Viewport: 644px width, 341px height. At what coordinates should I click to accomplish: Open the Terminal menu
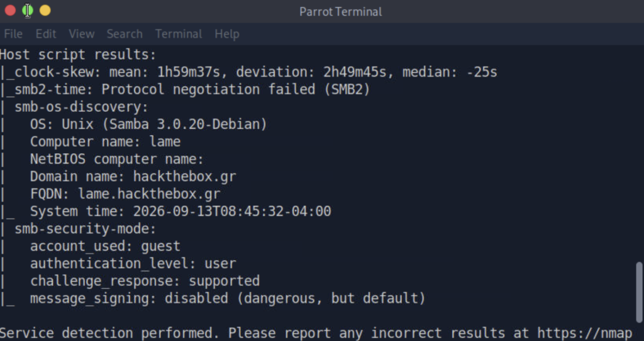179,34
